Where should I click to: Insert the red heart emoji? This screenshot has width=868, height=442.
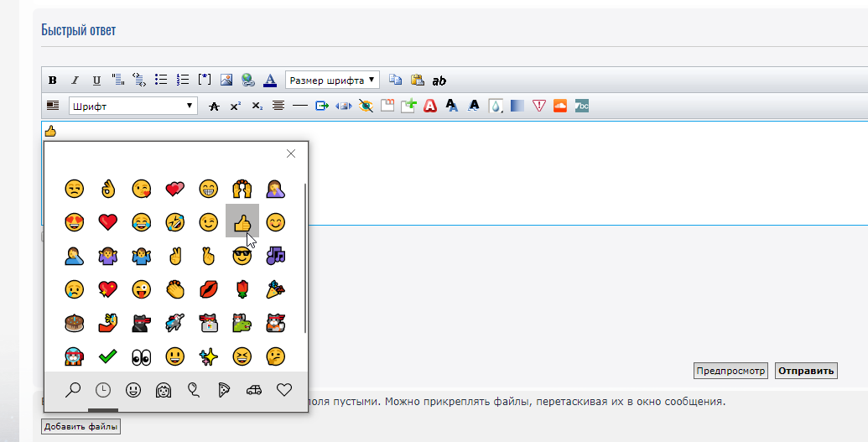coord(108,222)
